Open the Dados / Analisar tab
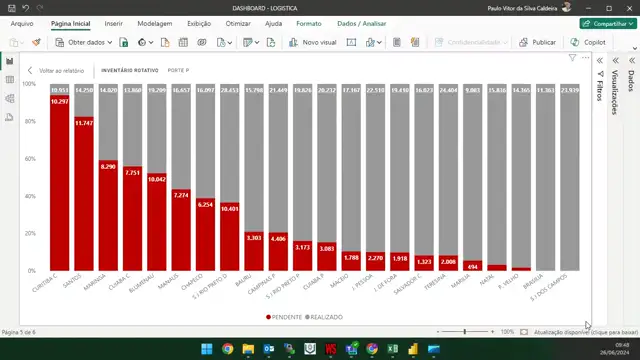 362,24
